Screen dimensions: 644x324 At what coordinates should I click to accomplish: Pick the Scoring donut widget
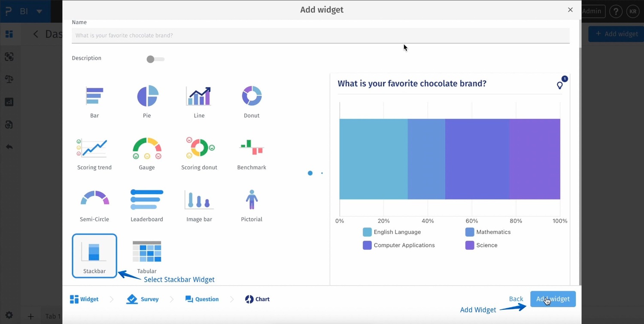click(199, 147)
